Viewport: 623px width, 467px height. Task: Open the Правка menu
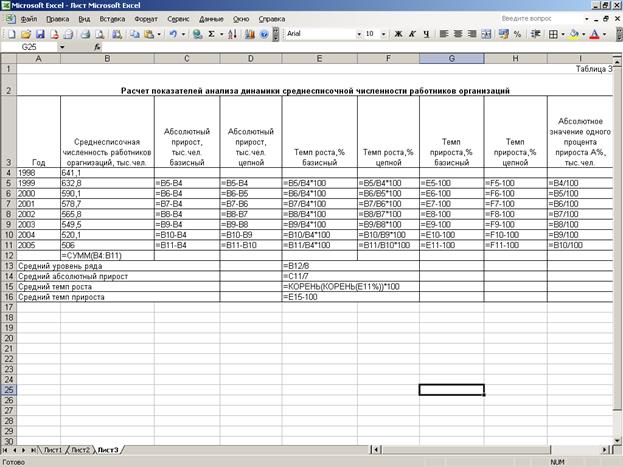pyautogui.click(x=58, y=19)
